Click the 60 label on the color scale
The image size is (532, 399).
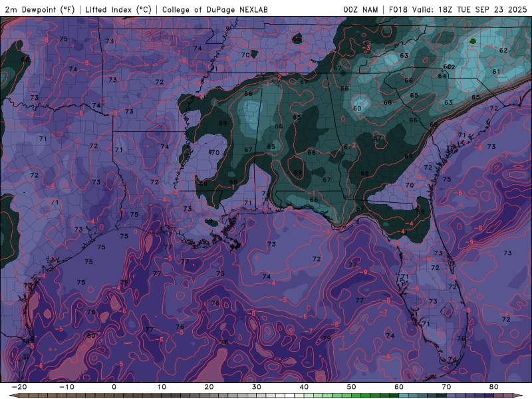(x=399, y=387)
